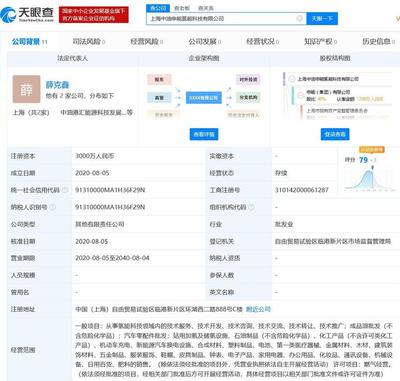Screen dimensions: 400x381
Task: Click help icon beside 纳税人识别号
Action: coord(53,207)
